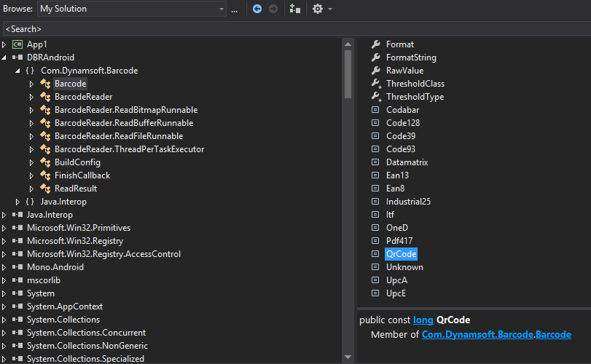Expand the BarcodeReader class node

pos(31,97)
